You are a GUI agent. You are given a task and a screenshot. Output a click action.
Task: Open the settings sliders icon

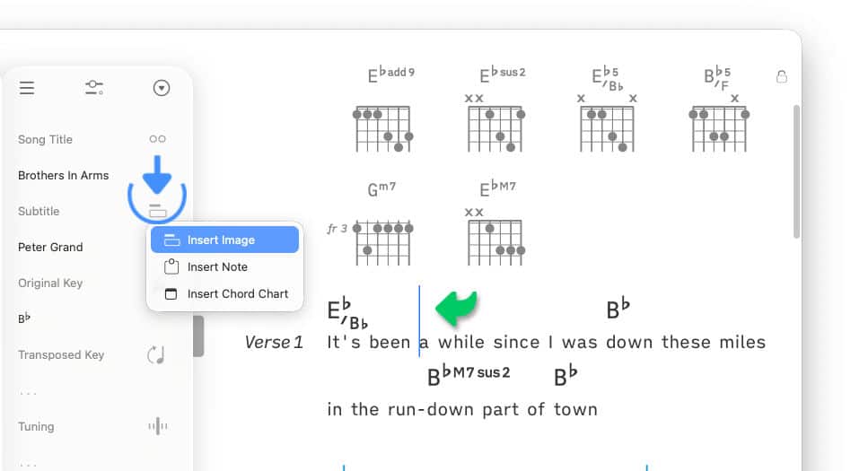click(94, 87)
